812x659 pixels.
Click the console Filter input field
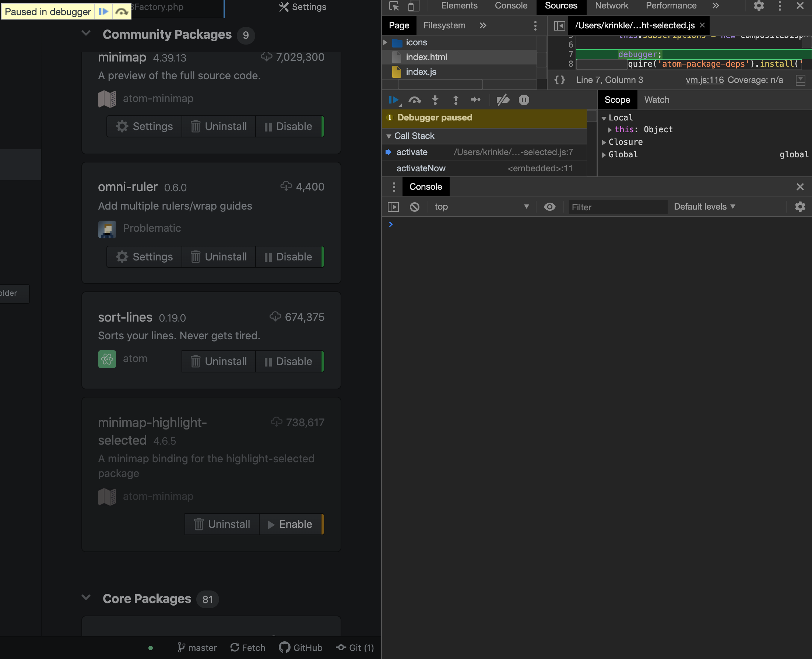click(617, 207)
